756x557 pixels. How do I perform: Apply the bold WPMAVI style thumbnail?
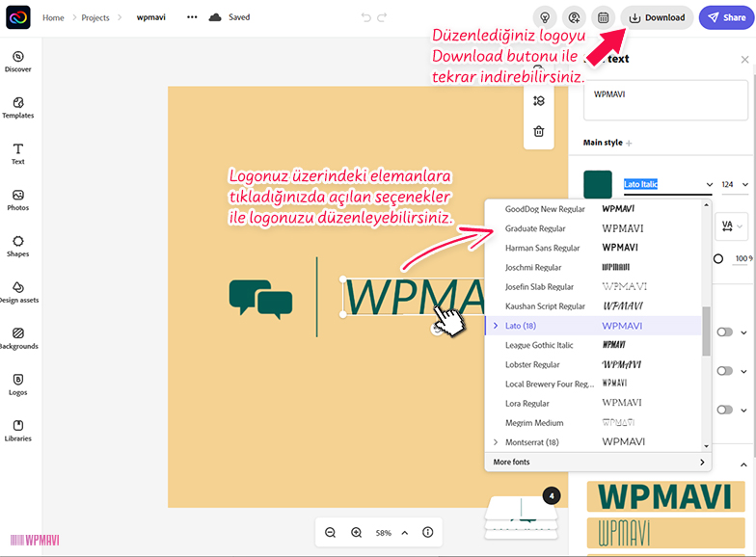pos(665,497)
